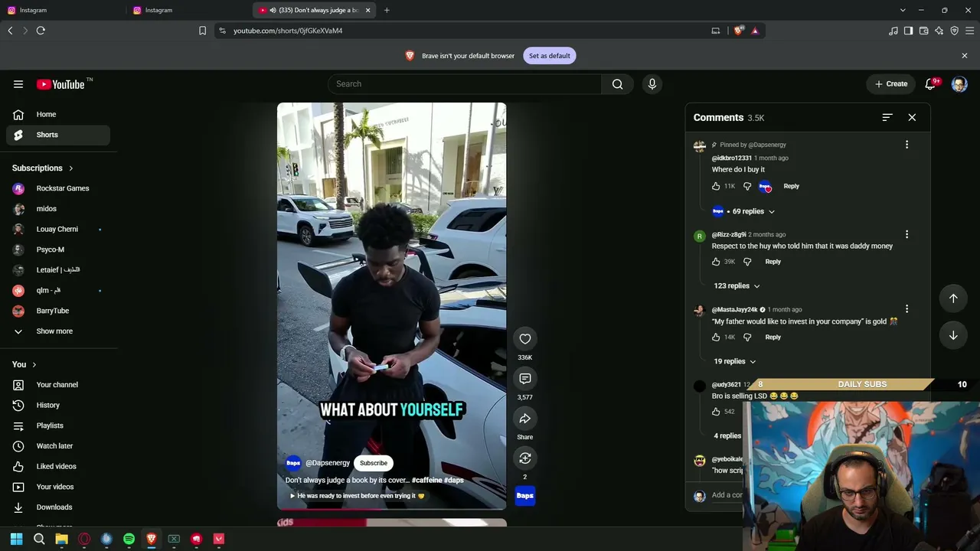Open Liked videos in the sidebar
980x551 pixels.
(59, 467)
